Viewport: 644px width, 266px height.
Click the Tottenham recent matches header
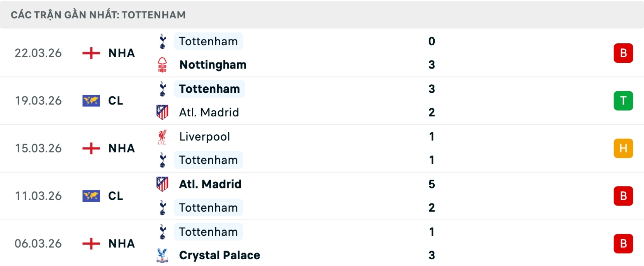[98, 15]
